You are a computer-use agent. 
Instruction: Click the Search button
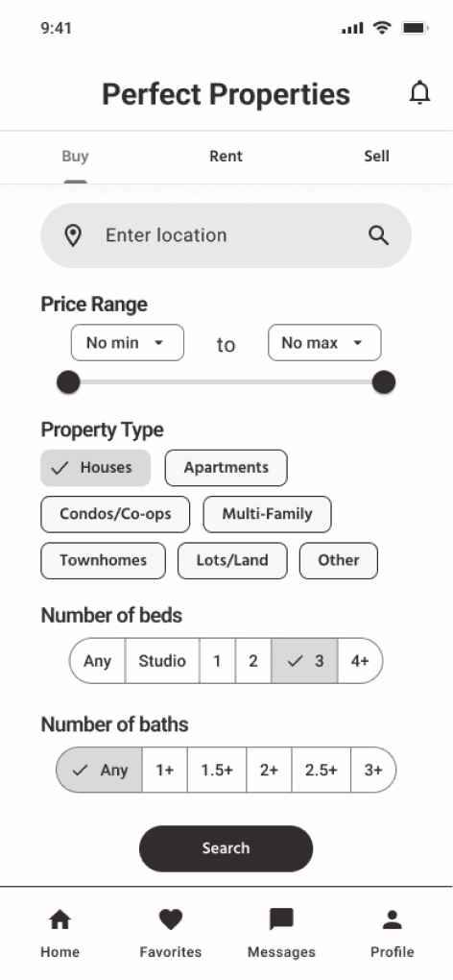[226, 848]
